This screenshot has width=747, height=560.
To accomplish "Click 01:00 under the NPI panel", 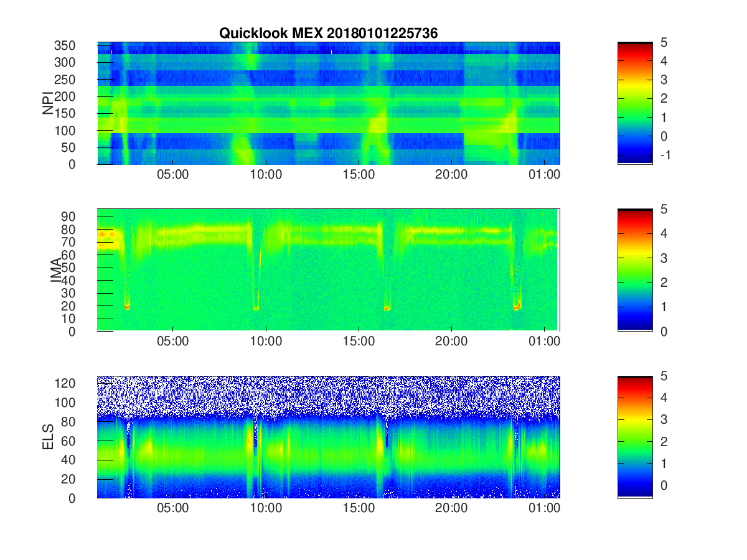I will [x=545, y=175].
